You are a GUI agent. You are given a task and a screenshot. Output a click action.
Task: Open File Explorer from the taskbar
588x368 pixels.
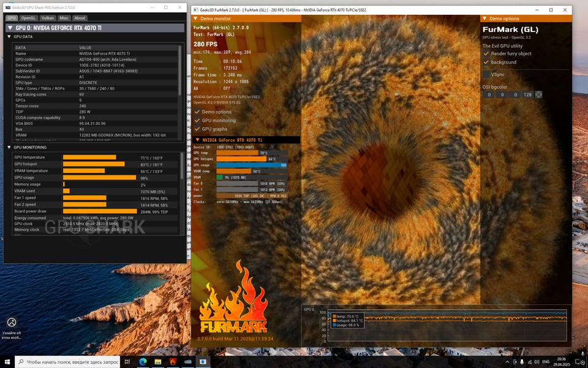(x=158, y=362)
